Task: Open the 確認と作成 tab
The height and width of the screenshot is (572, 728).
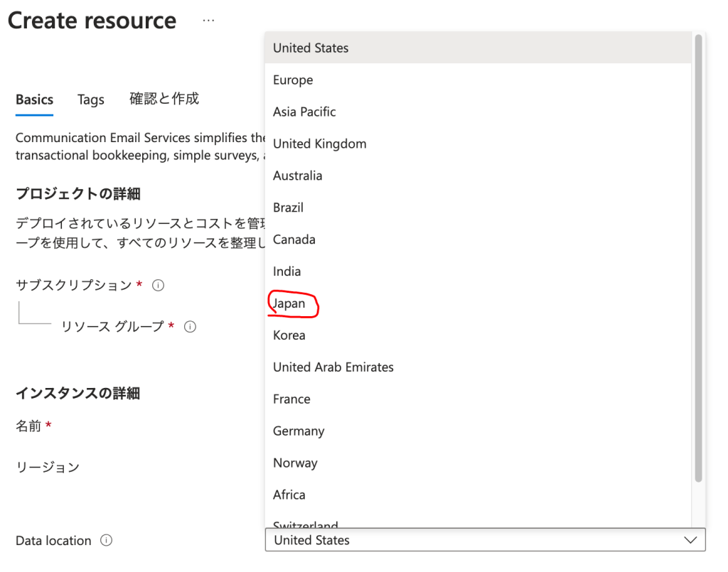Action: pyautogui.click(x=164, y=99)
